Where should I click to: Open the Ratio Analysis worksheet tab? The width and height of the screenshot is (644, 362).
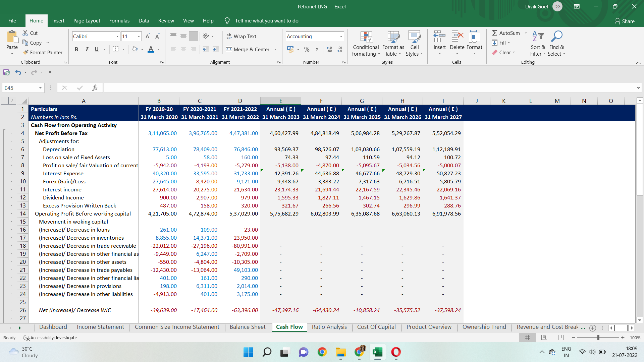pos(329,327)
